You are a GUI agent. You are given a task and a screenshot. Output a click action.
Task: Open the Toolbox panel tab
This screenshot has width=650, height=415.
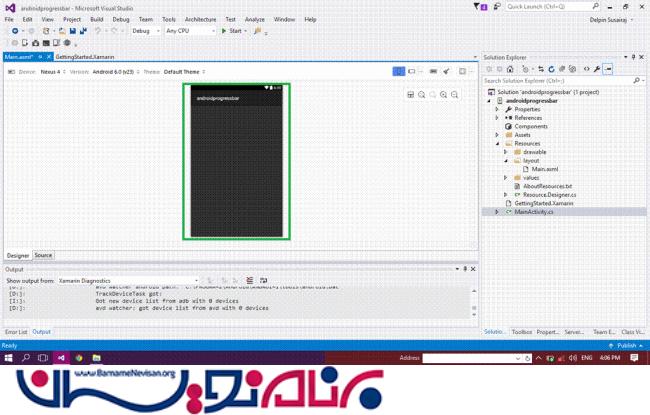coord(521,332)
